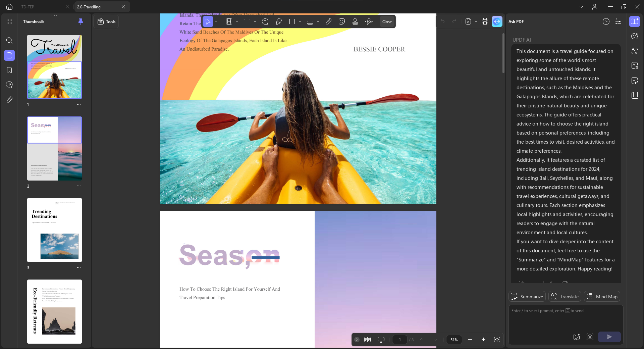The width and height of the screenshot is (644, 349).
Task: Toggle two-page view mode
Action: pyautogui.click(x=367, y=340)
